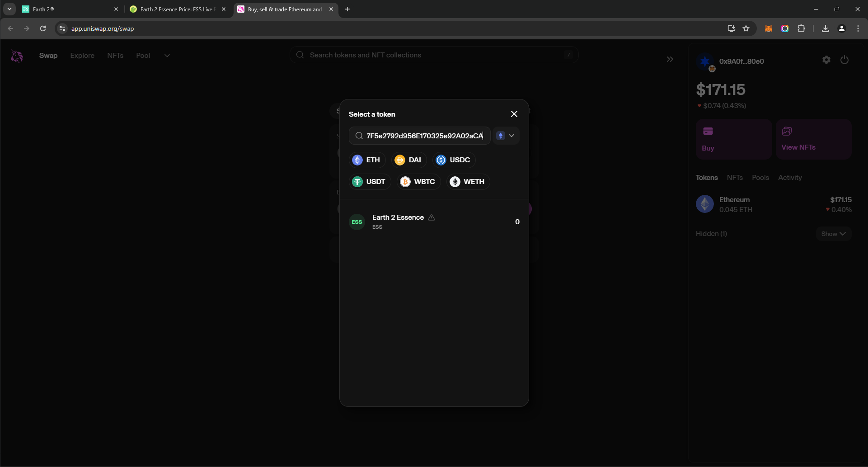Click the View NFTs card

point(814,139)
